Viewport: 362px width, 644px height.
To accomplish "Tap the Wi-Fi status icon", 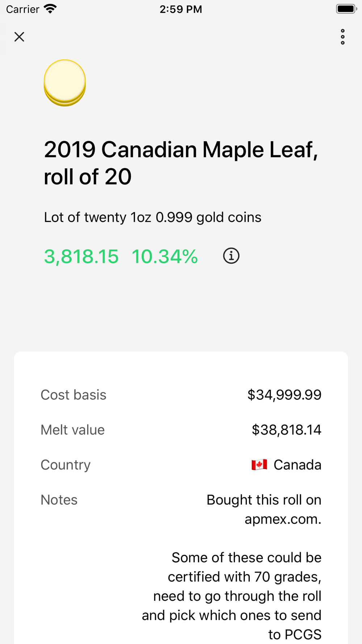I will (51, 9).
